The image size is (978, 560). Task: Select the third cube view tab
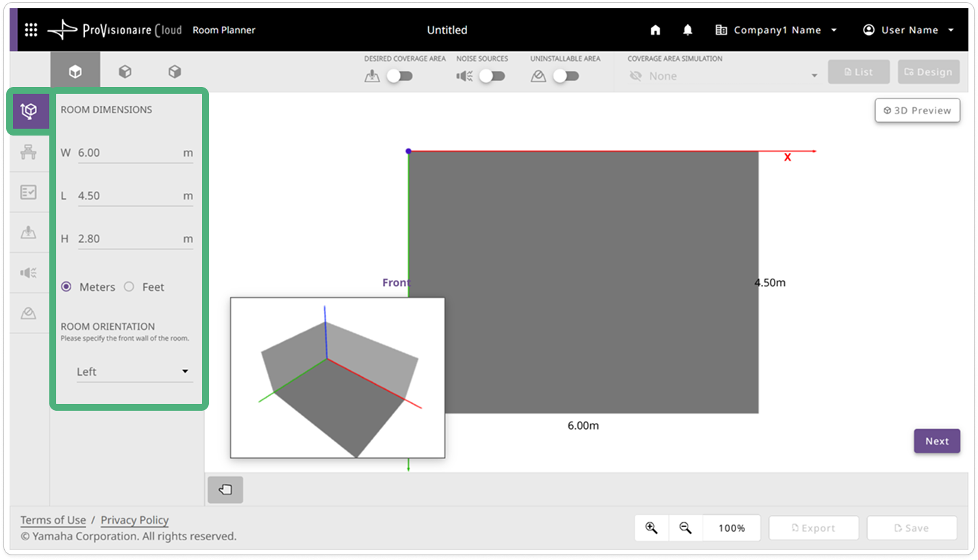[175, 72]
